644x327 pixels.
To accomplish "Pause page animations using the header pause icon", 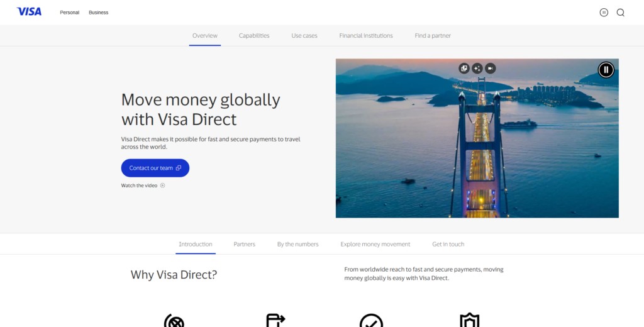I will (604, 13).
